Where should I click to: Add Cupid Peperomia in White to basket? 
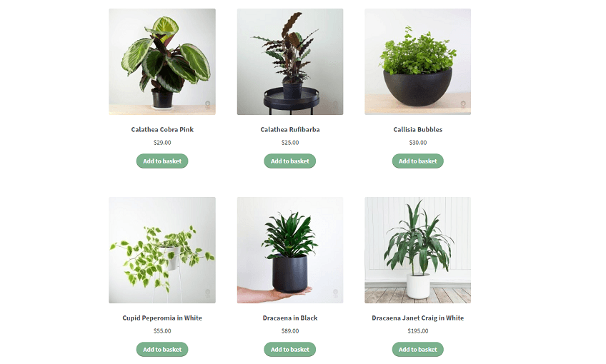click(x=162, y=349)
